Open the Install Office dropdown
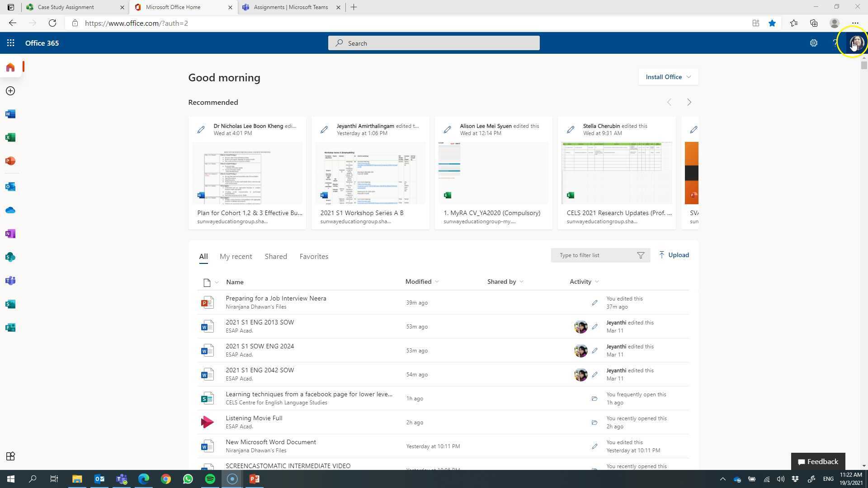Screen dimensions: 868x488 click(668, 77)
